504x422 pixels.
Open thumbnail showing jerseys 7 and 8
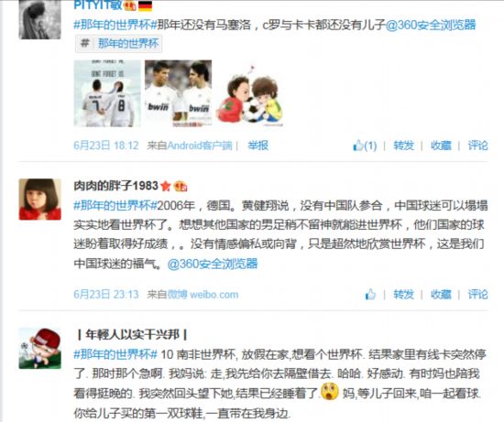[x=107, y=93]
